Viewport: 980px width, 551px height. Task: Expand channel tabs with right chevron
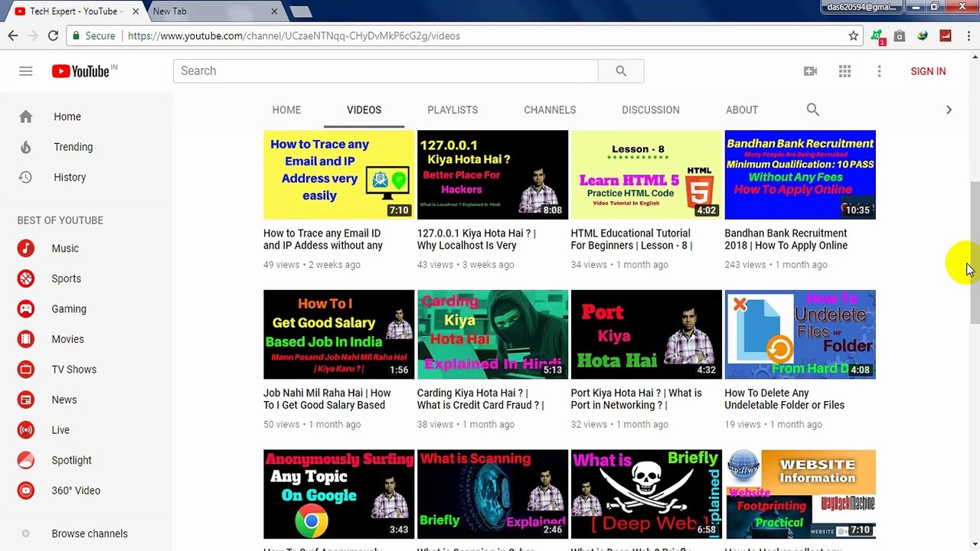click(x=949, y=109)
